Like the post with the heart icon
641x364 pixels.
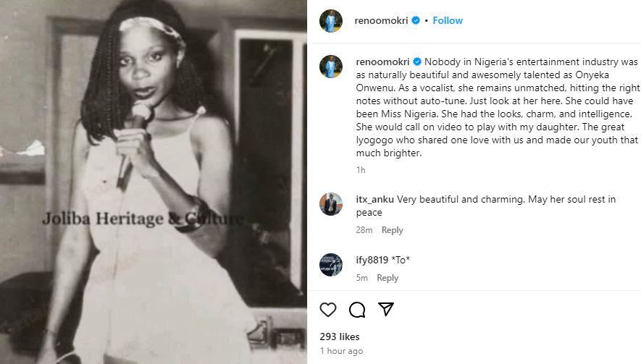tap(328, 310)
